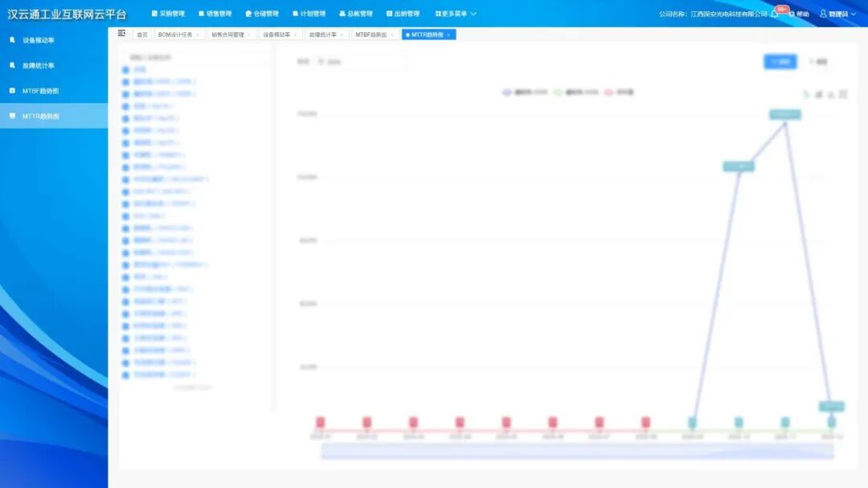The height and width of the screenshot is (488, 868).
Task: Click the MTBF趋势图 sidebar icon
Action: [12, 91]
